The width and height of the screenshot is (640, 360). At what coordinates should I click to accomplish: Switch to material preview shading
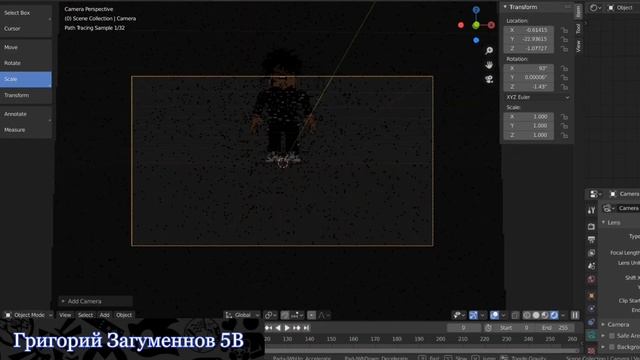[x=545, y=315]
